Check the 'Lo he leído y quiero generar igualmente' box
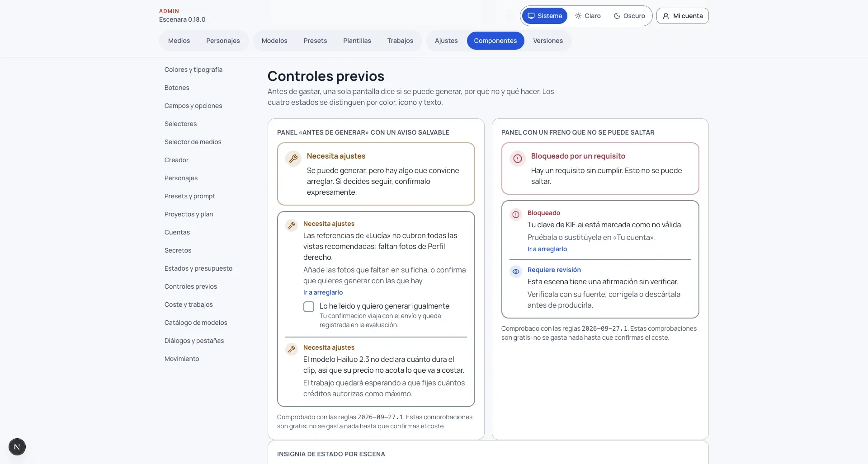The width and height of the screenshot is (868, 464). pyautogui.click(x=309, y=307)
